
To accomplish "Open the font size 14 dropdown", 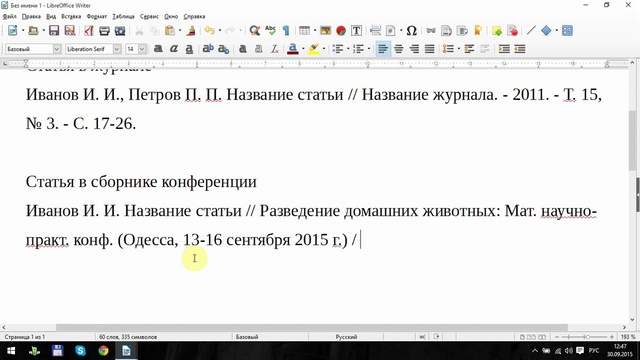I will (x=142, y=49).
